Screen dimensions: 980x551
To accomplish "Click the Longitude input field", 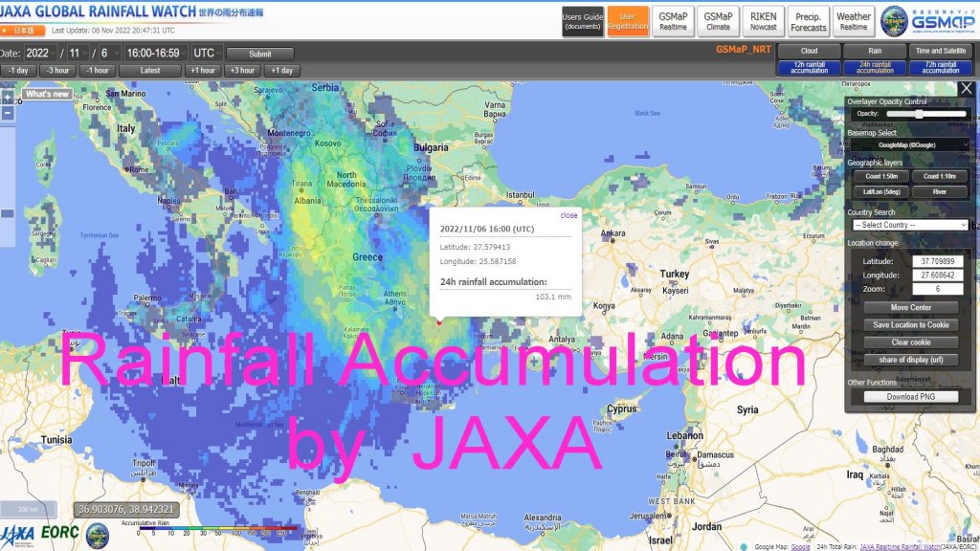I will click(938, 275).
